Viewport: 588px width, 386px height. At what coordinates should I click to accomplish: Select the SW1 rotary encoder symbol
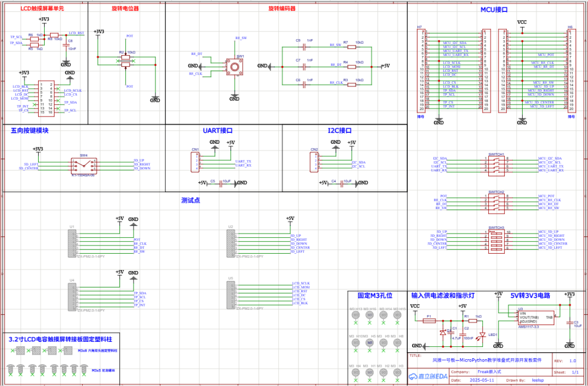coord(235,66)
